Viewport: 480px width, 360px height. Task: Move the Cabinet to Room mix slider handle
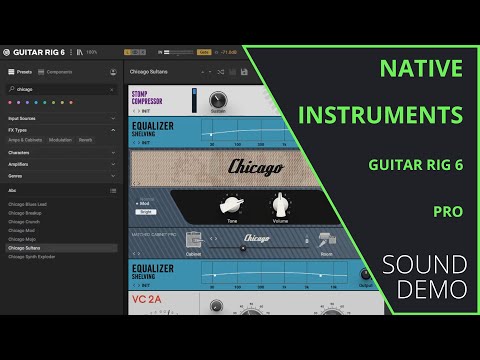243,248
